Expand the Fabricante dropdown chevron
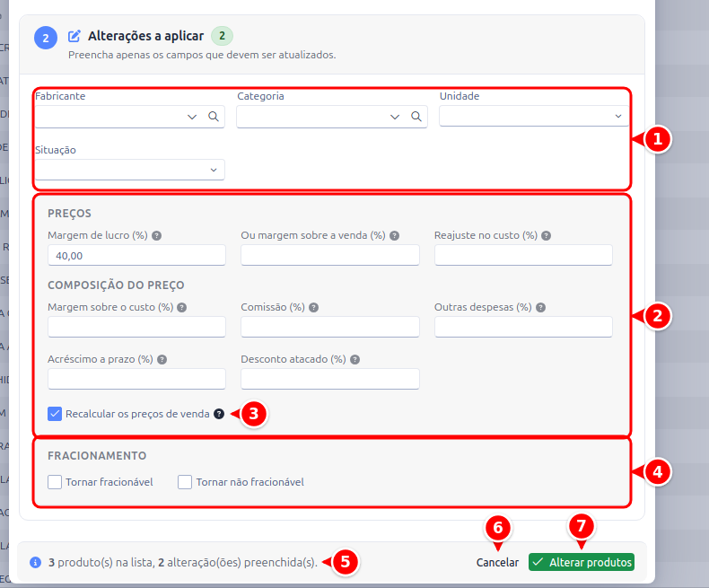Screen dimensions: 709x588 pos(192,117)
